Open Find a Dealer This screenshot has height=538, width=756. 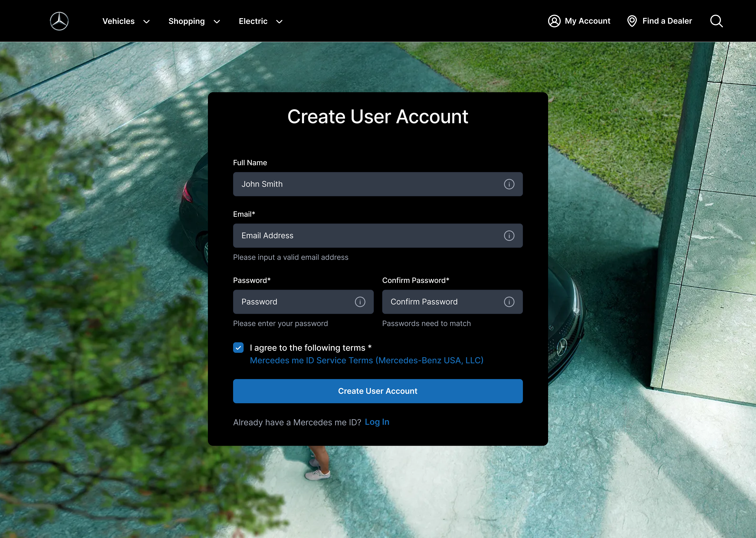(x=667, y=21)
